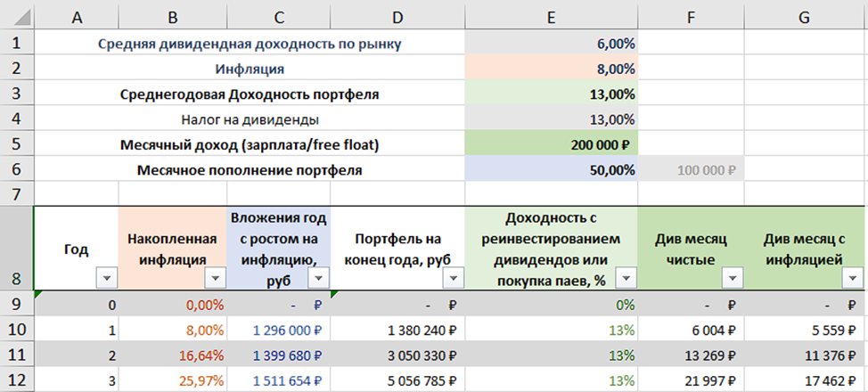Open the filter dropdown for Год column
Screen dimensions: 868x392
(x=106, y=279)
